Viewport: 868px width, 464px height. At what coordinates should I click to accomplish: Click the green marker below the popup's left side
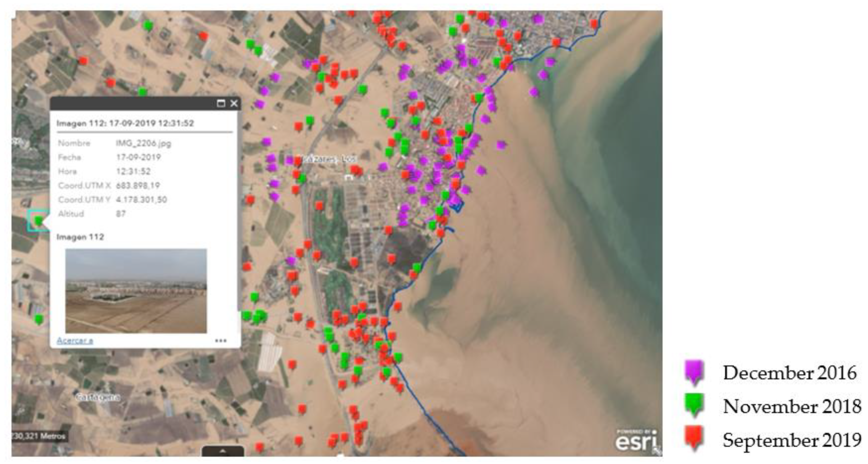[39, 319]
